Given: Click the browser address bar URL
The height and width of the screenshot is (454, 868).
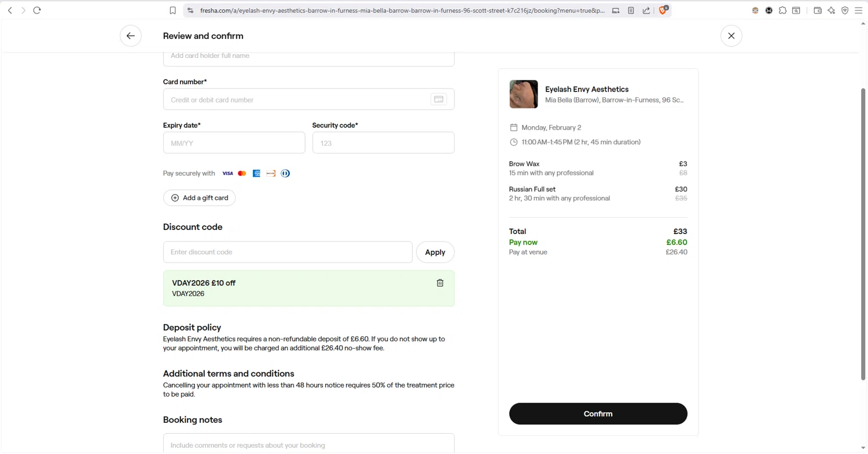Looking at the screenshot, I should click(402, 10).
